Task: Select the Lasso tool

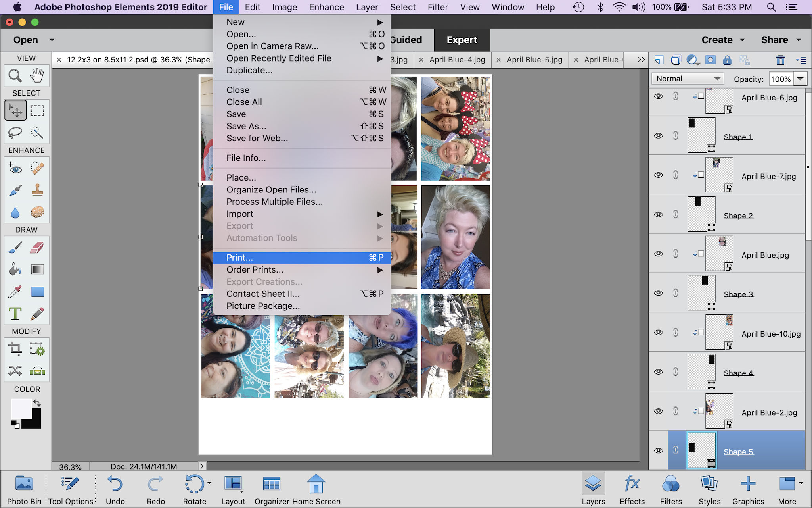Action: [15, 133]
